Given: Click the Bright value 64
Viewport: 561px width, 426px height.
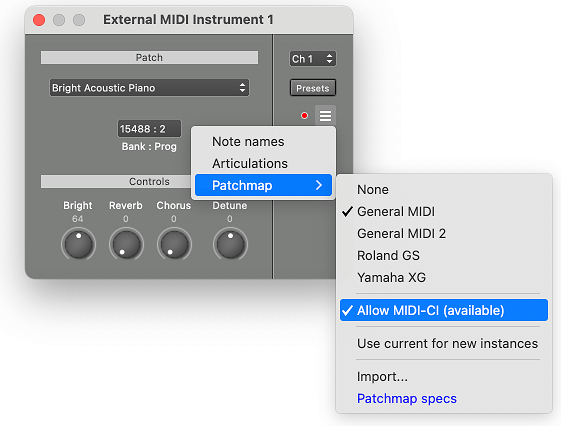Looking at the screenshot, I should point(78,219).
